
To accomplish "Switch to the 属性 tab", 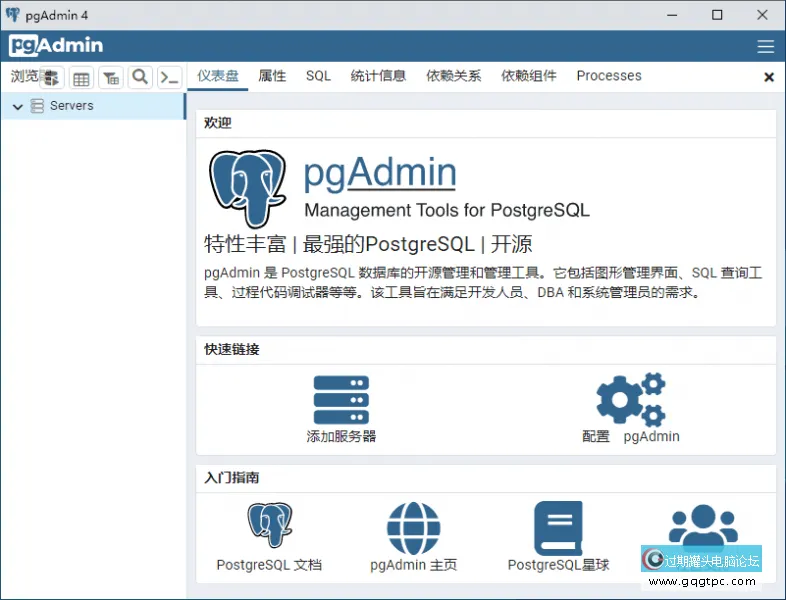I will pos(272,76).
